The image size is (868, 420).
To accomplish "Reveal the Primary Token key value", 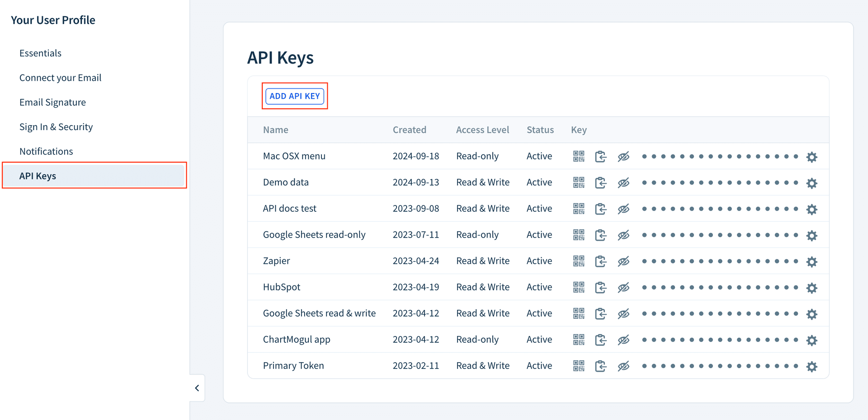I will [x=623, y=366].
